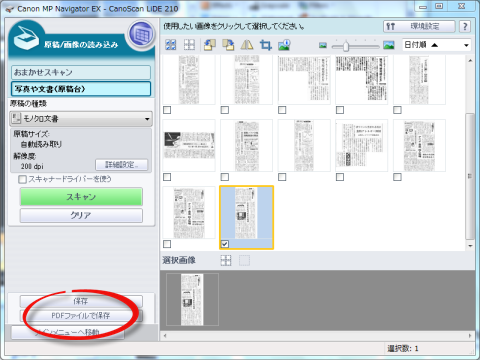Click the Deselect All images toolbar icon
Image resolution: width=480 pixels, height=360 pixels.
(x=189, y=44)
